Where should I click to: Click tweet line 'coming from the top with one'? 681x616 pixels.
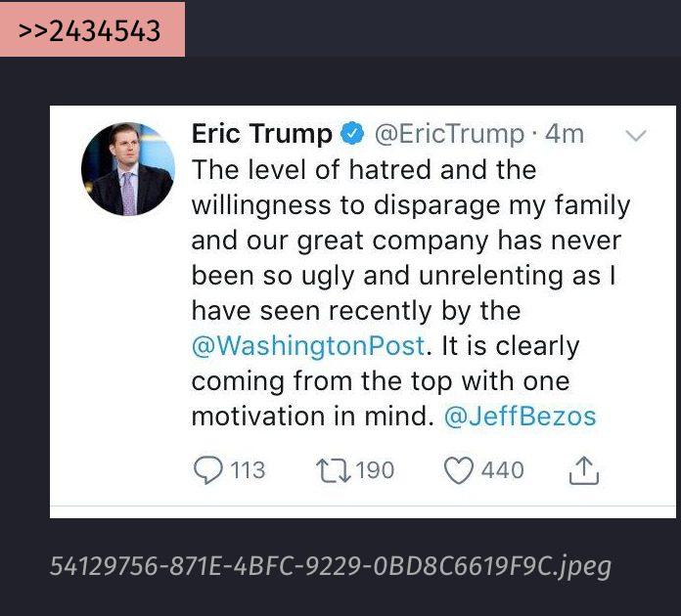point(381,381)
